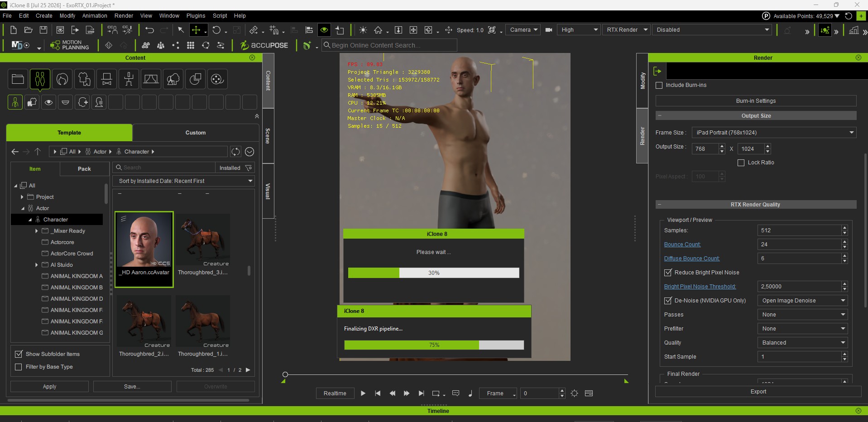This screenshot has height=422, width=868.
Task: Open the AccuPose tool
Action: 264,45
